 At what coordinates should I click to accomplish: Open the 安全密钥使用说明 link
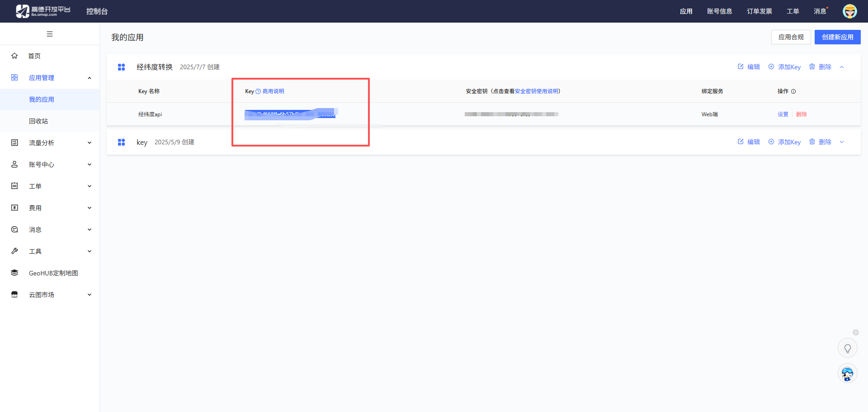pyautogui.click(x=537, y=91)
